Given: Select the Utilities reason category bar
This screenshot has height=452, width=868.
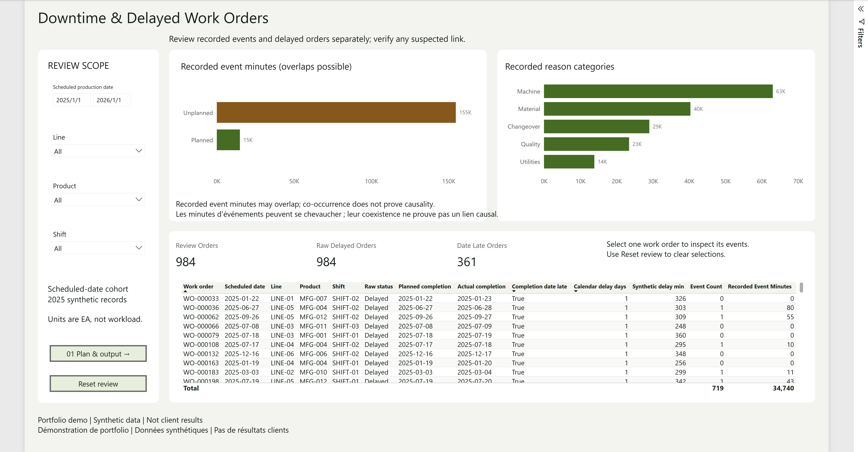Looking at the screenshot, I should click(x=569, y=161).
